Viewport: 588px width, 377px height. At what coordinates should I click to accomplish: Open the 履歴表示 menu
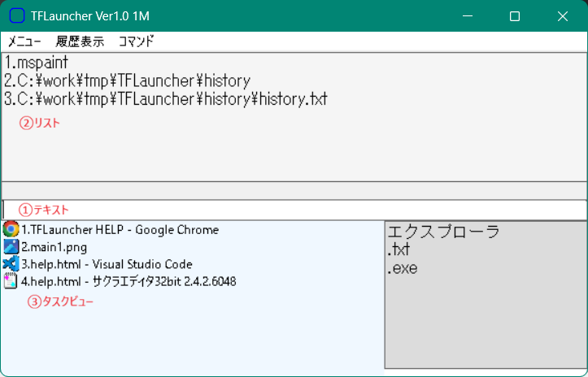tap(79, 41)
